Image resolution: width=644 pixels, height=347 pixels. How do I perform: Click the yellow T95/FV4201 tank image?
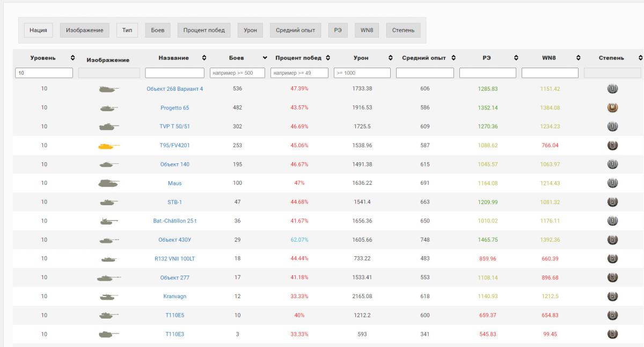tap(109, 146)
